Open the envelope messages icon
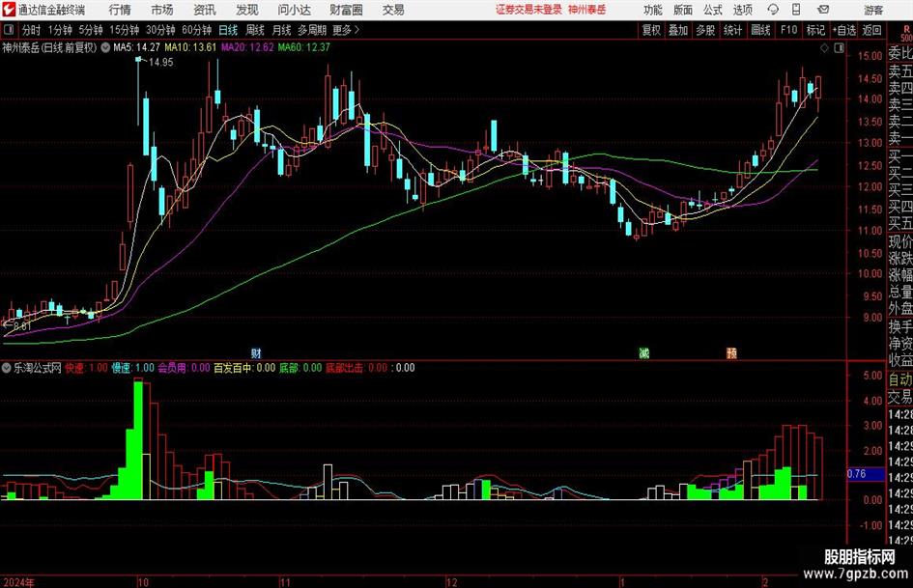913x588 pixels. click(823, 10)
